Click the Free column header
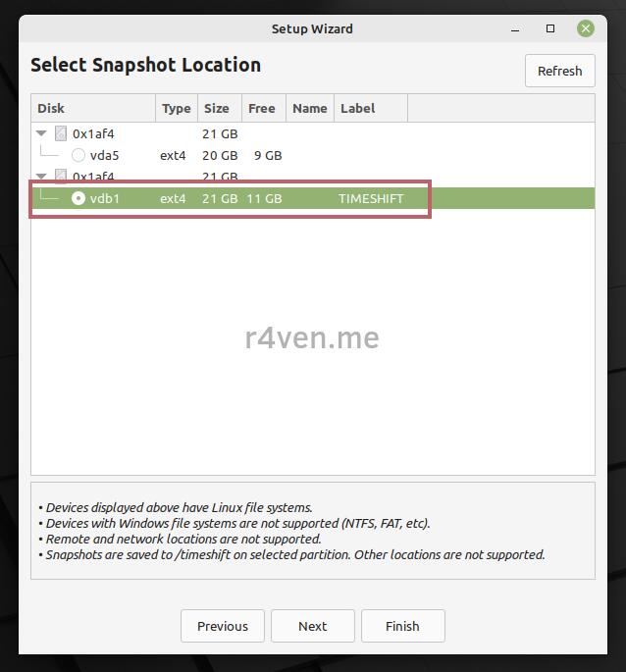The width and height of the screenshot is (626, 672). [x=262, y=108]
